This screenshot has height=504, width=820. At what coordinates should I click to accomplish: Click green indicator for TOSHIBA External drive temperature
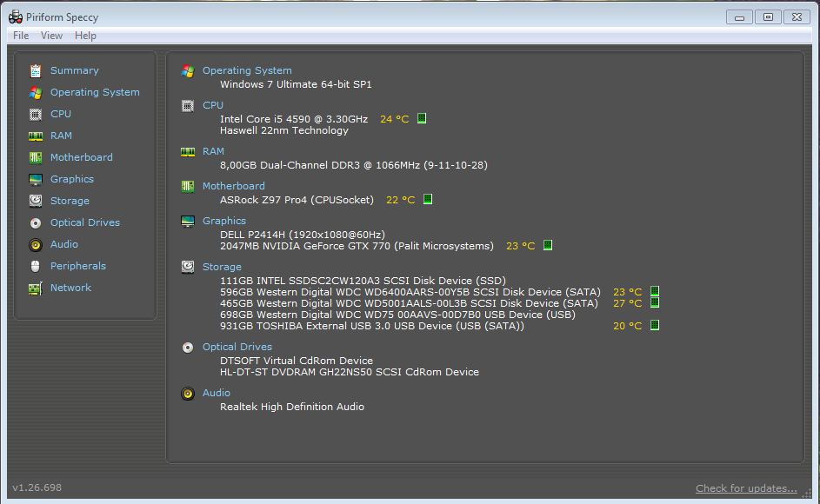pyautogui.click(x=654, y=325)
